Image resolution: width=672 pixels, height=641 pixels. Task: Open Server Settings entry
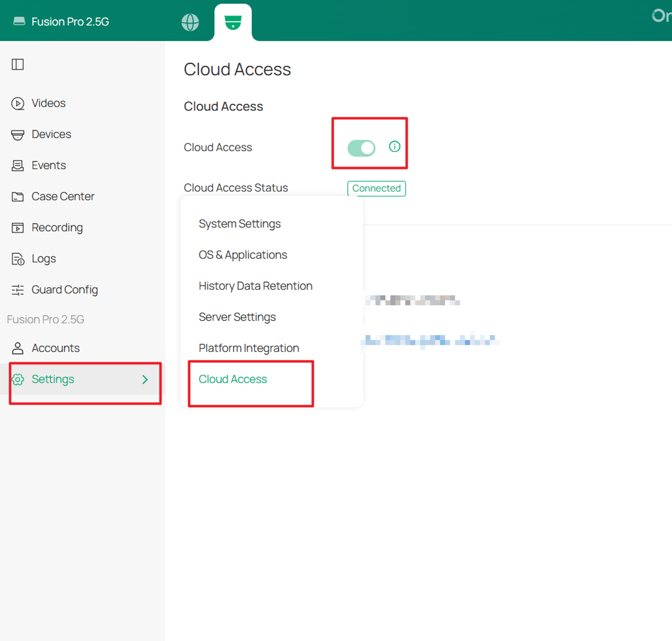pos(237,317)
